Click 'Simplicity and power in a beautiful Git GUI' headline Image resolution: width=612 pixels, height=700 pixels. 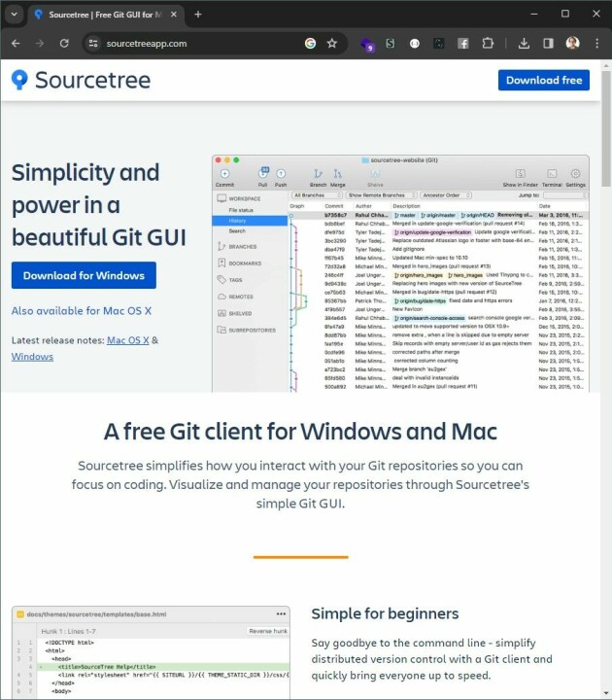coord(98,205)
